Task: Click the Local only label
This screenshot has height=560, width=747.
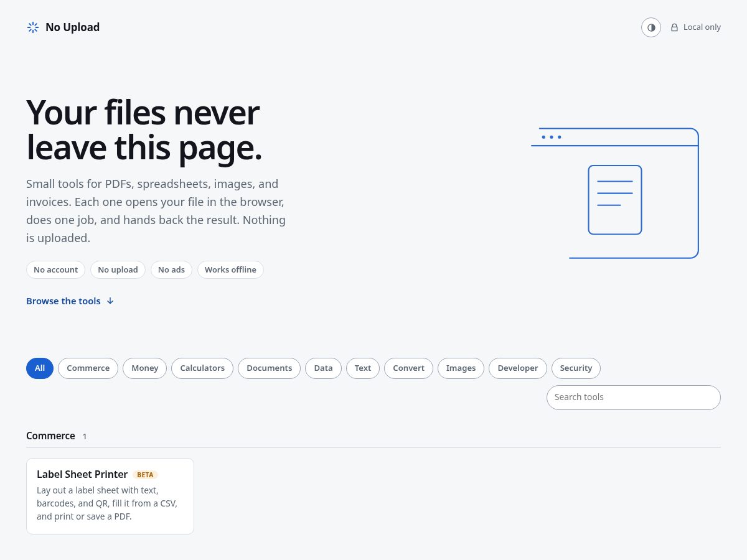Action: pyautogui.click(x=702, y=27)
